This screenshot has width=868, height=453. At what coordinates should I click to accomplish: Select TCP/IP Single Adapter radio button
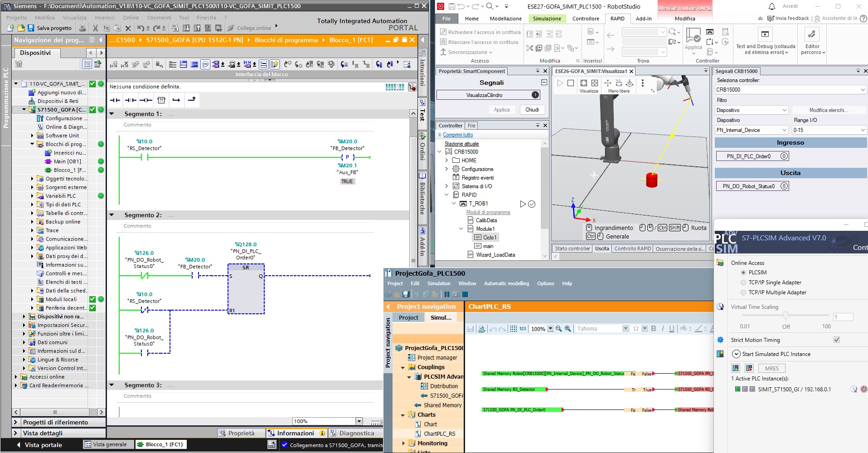click(743, 283)
